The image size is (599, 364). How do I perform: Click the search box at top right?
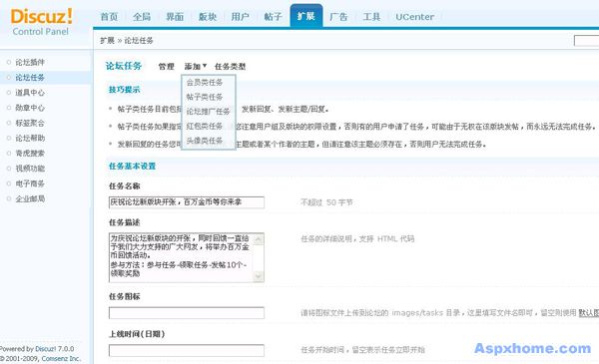click(x=586, y=41)
